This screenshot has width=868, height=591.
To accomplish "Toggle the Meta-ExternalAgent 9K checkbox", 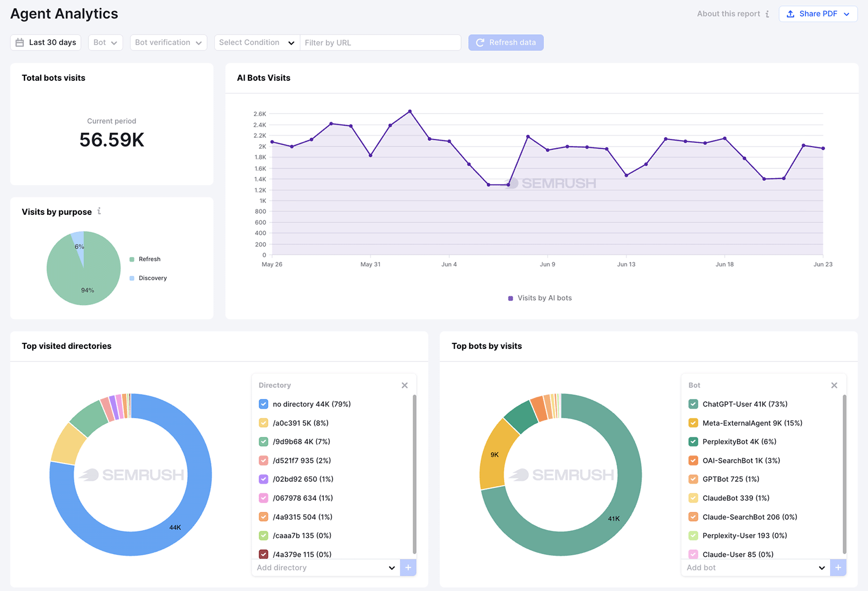I will (x=693, y=423).
